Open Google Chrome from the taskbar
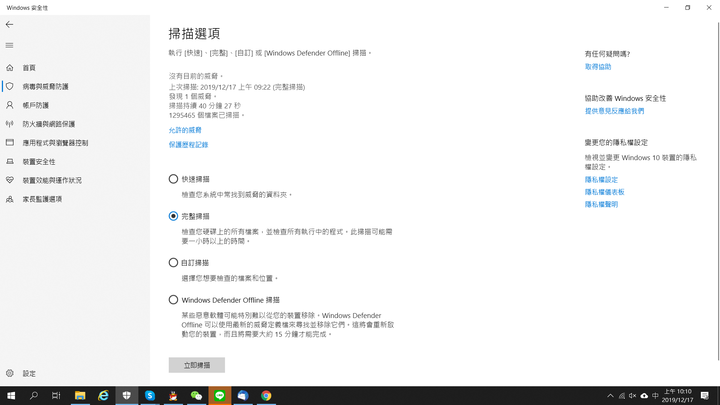720x405 pixels. click(x=266, y=396)
